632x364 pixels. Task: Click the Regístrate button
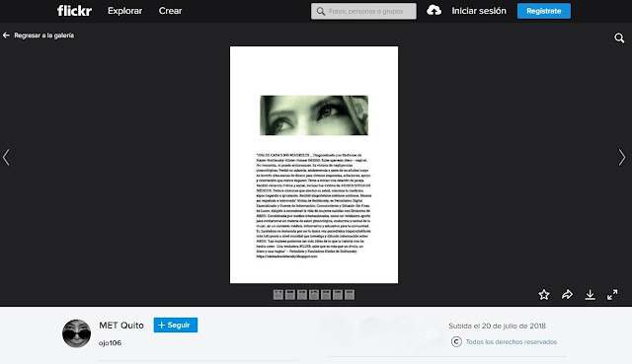point(544,11)
